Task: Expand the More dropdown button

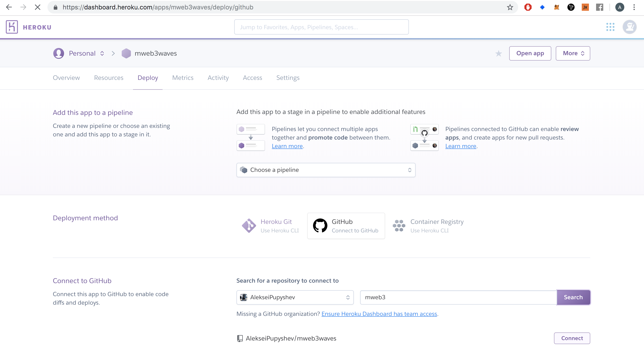Action: tap(573, 53)
